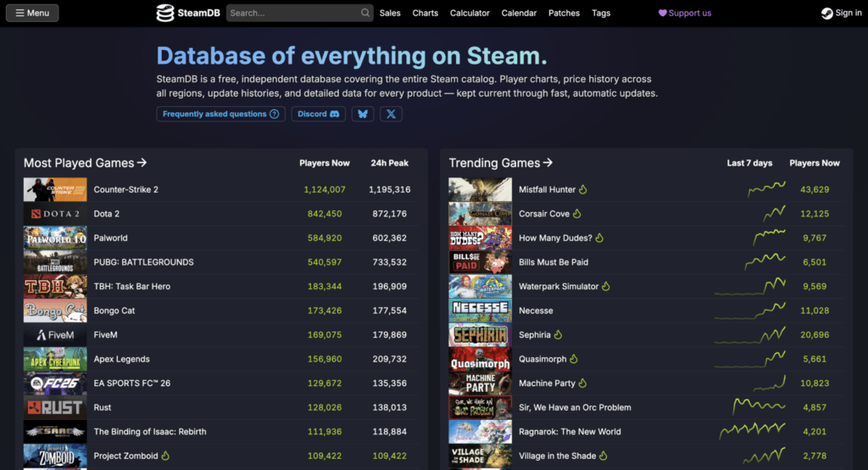Open the Project Zomboid game link
The width and height of the screenshot is (868, 470).
click(125, 456)
